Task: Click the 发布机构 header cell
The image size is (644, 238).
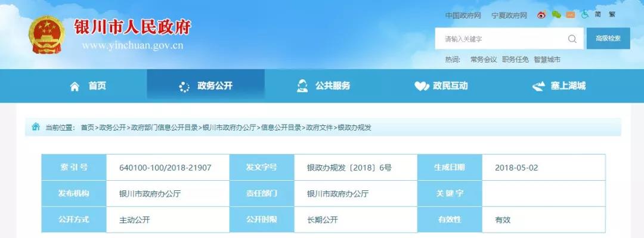Action: (74, 193)
